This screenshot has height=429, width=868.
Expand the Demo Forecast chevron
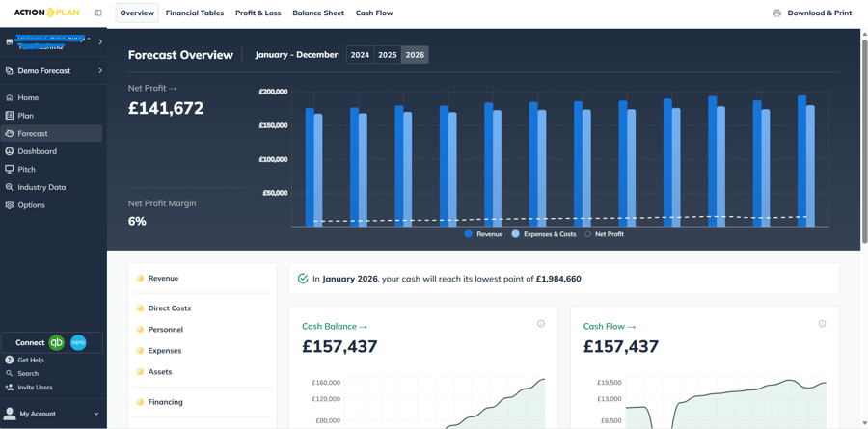[x=100, y=70]
